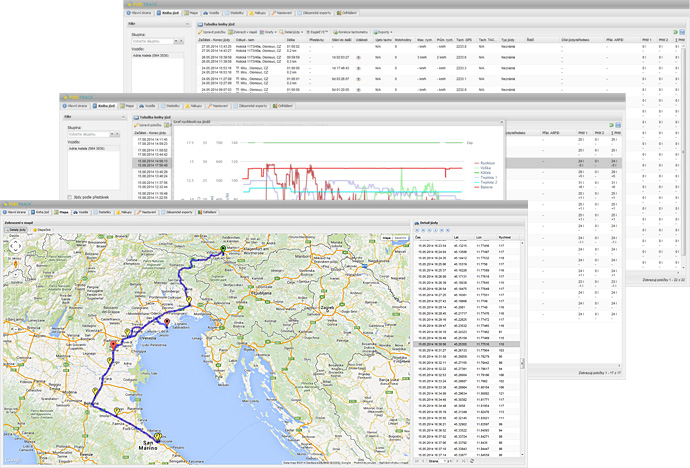The height and width of the screenshot is (468, 690).
Task: Click Odhlášení in the front map window
Action: pos(209,212)
